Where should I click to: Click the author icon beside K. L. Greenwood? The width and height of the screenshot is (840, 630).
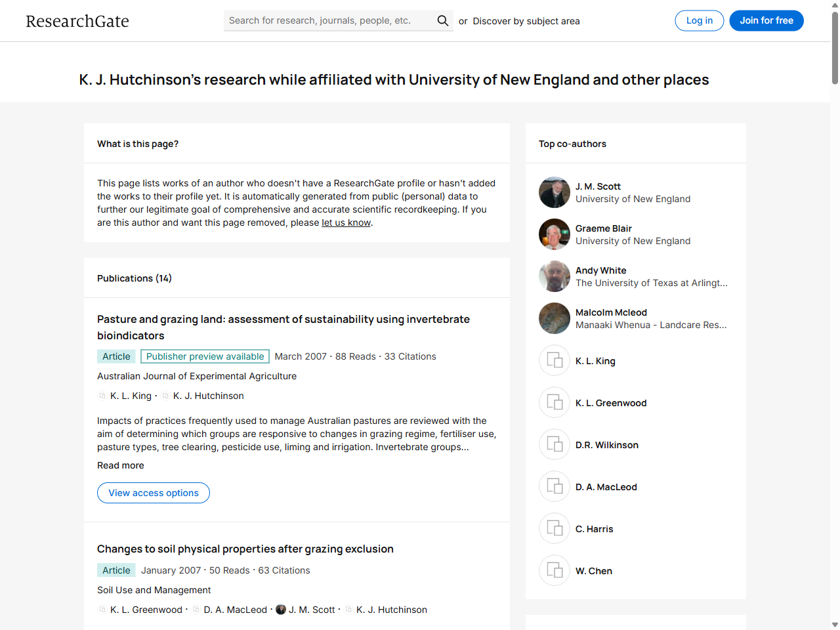point(102,609)
